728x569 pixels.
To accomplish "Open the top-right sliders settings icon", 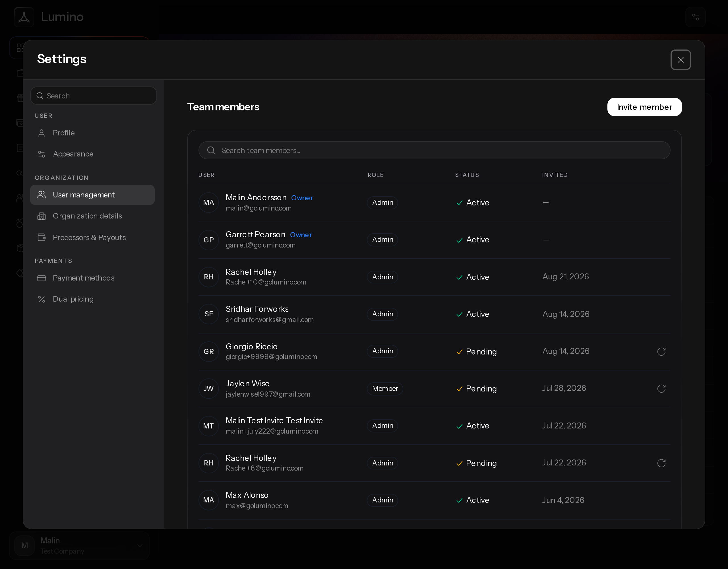I will click(x=695, y=17).
